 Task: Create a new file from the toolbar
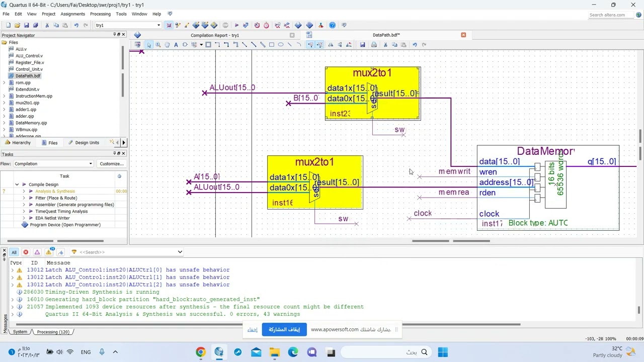[8, 25]
